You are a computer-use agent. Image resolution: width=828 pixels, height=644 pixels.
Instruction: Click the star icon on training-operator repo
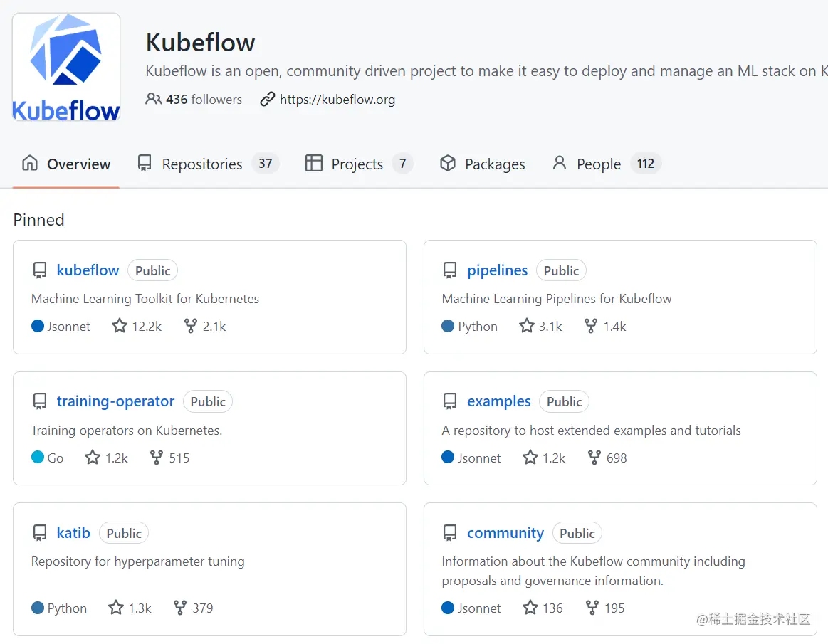pyautogui.click(x=93, y=458)
